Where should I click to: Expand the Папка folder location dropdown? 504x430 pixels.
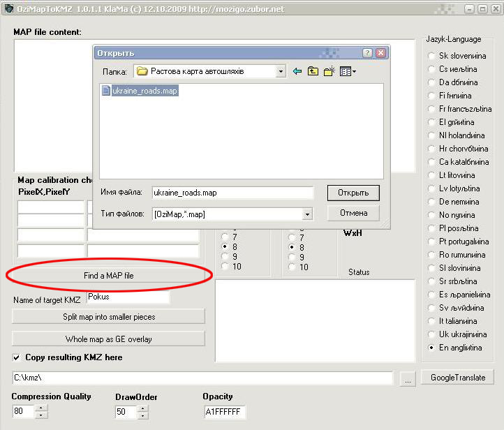coord(281,71)
